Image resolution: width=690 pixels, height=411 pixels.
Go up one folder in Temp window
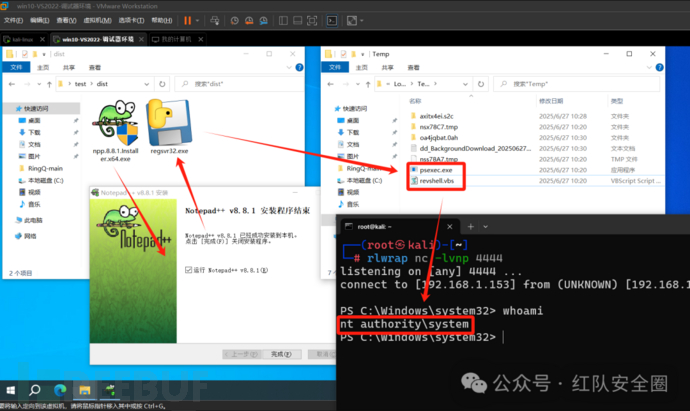[368, 84]
